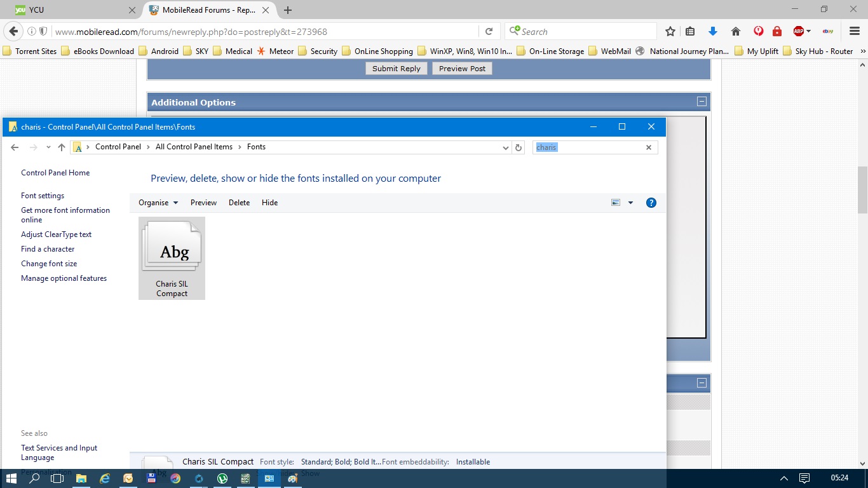Open Action Center notifications icon
868x488 pixels.
point(804,478)
